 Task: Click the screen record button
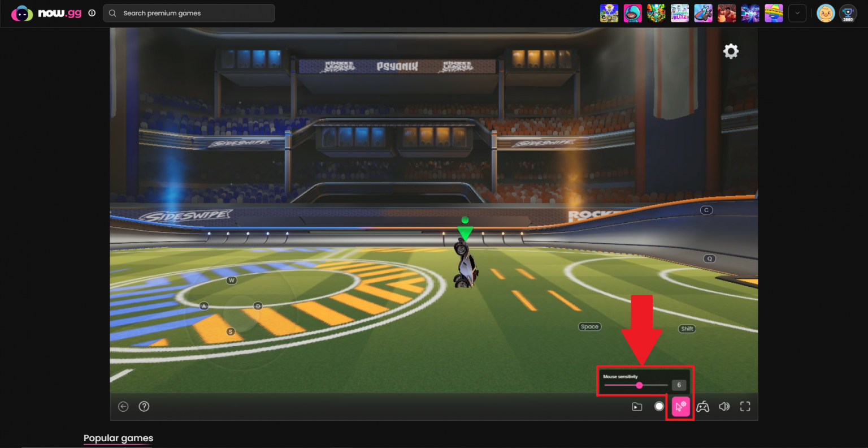(x=659, y=407)
